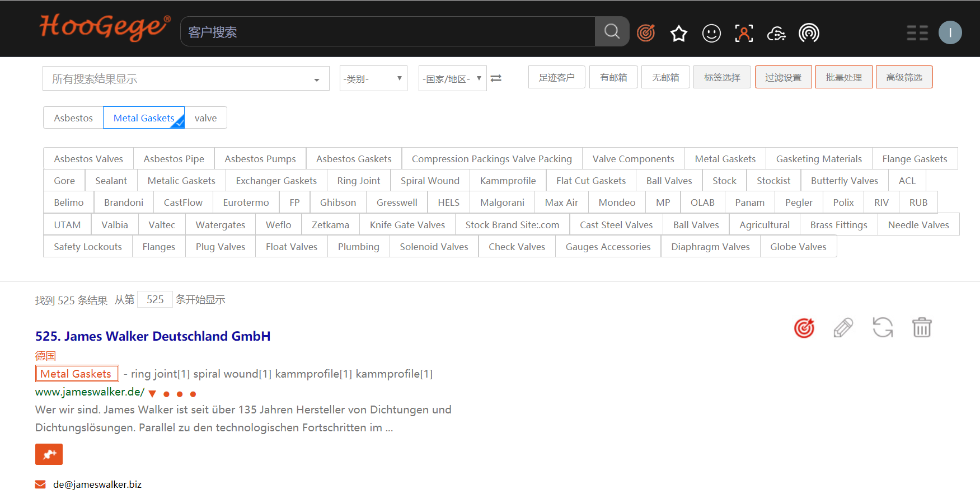Choose the Belimo brand keyword
This screenshot has height=499, width=980.
click(x=68, y=203)
